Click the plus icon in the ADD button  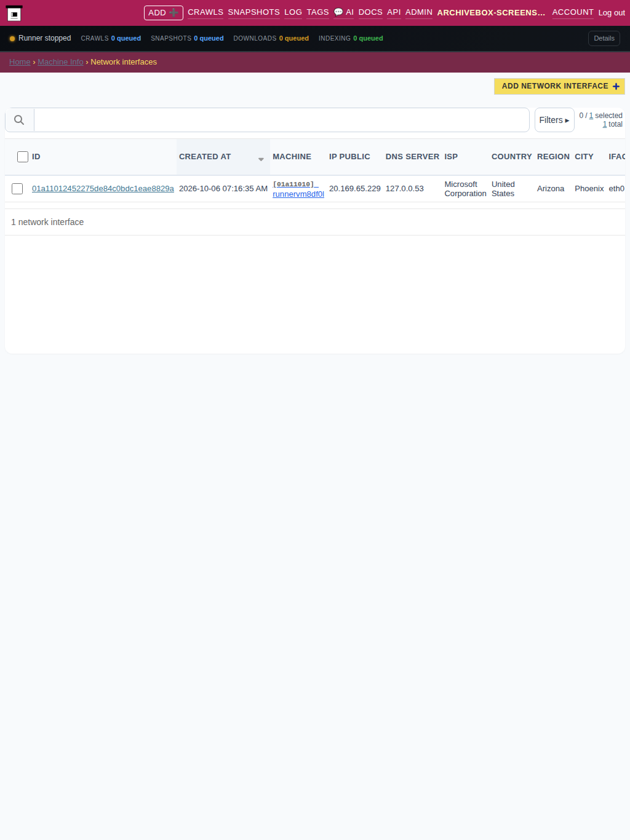173,12
